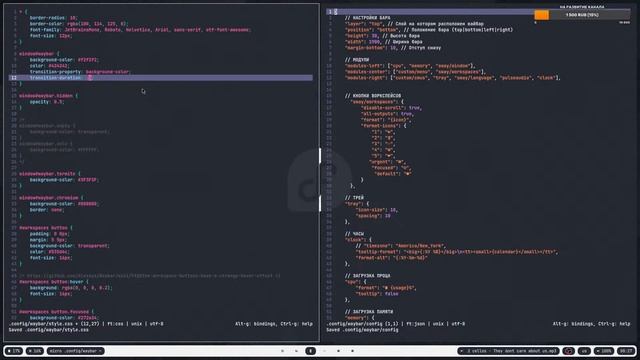Screen dimensions: 640x360
Task: Click the '"disable-scroll": true' line
Action: (x=391, y=108)
